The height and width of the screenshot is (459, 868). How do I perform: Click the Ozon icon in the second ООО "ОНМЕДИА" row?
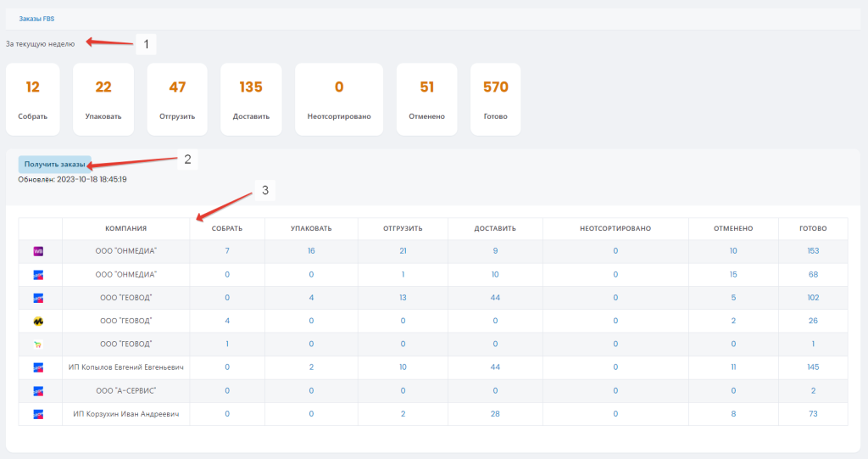[38, 275]
